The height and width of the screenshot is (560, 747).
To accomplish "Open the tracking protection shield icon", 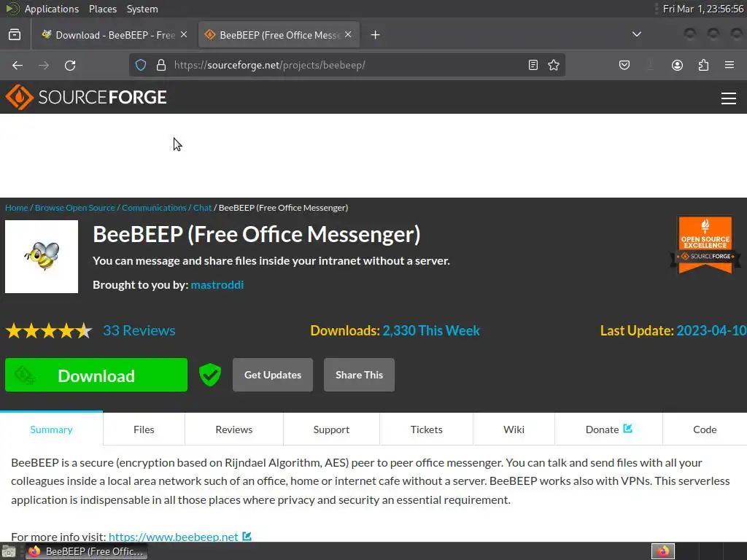I will pyautogui.click(x=141, y=65).
